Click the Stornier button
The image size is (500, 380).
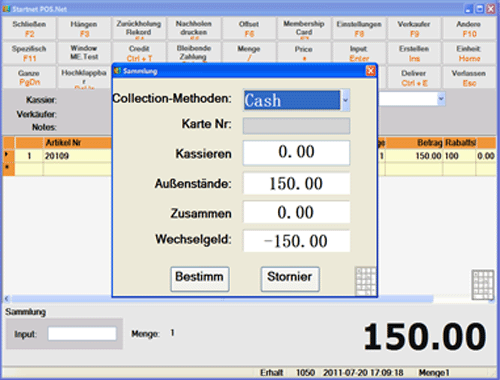click(290, 279)
